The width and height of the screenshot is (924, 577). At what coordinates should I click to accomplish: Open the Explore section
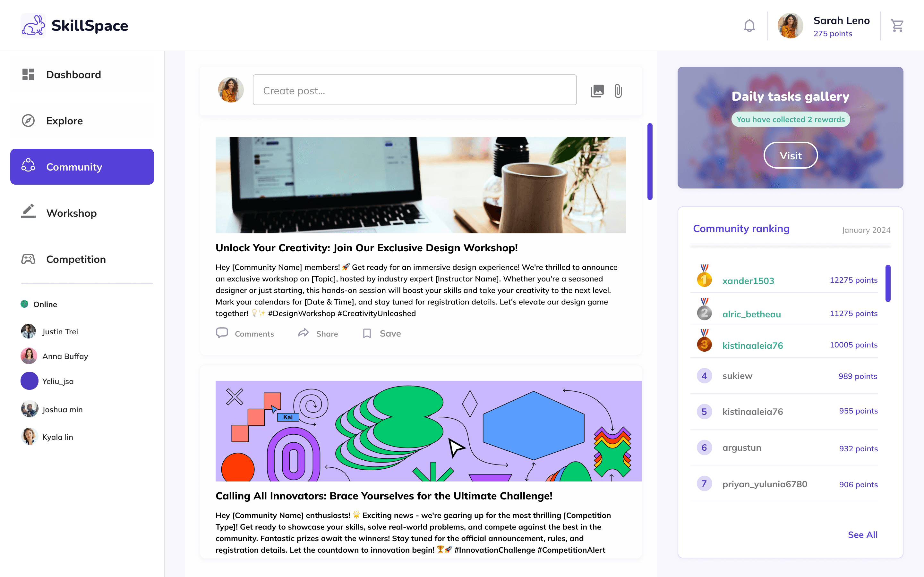[82, 121]
